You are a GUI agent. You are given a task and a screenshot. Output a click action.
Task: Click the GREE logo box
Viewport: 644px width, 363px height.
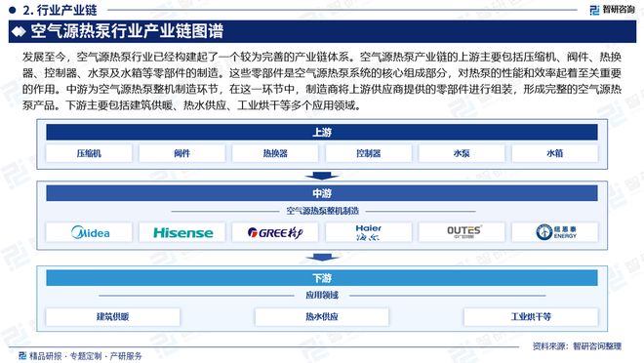tap(275, 232)
